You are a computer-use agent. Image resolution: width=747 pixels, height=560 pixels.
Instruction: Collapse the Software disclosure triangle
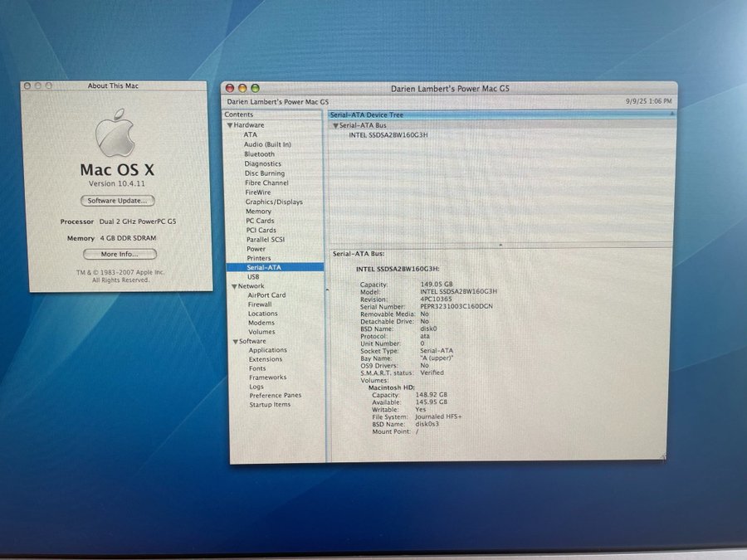point(236,342)
